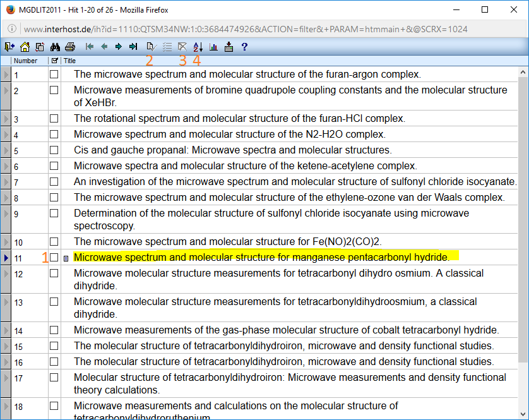The width and height of the screenshot is (529, 420).
Task: Click the documents-swap icon beside the house
Action: (x=40, y=47)
